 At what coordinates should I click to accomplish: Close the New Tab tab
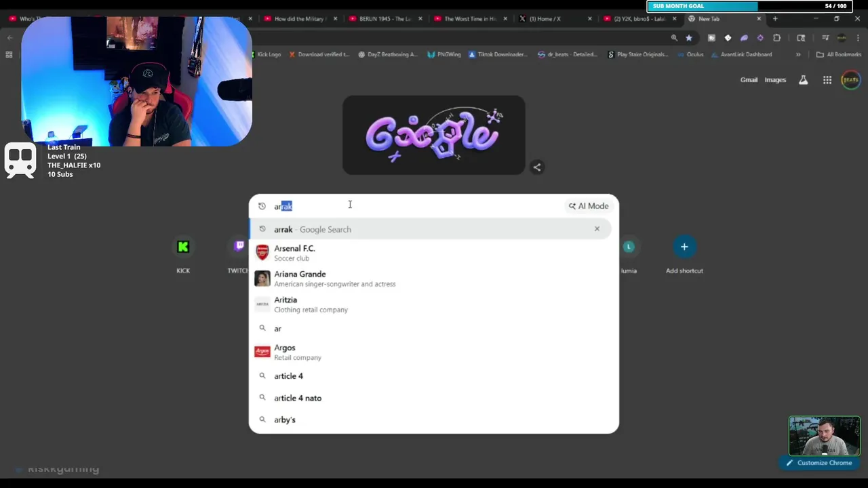(x=759, y=19)
